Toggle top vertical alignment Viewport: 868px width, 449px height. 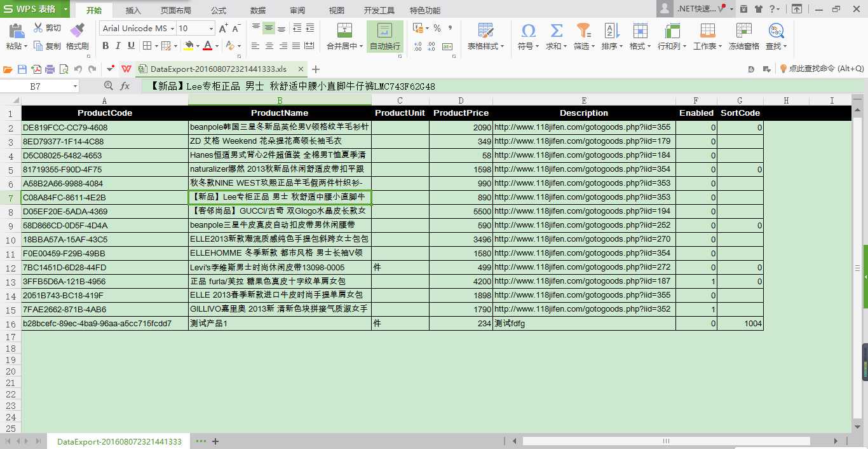(255, 28)
